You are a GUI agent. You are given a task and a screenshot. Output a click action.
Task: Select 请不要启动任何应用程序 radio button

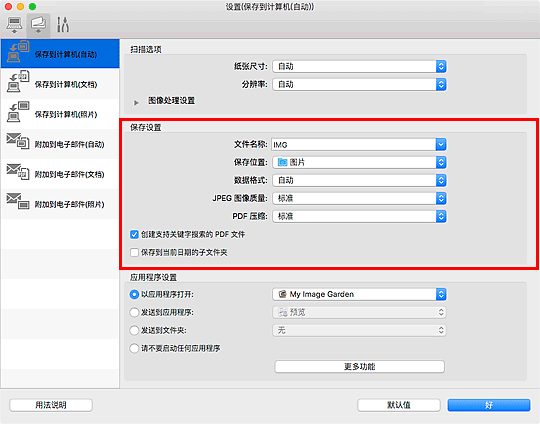134,348
